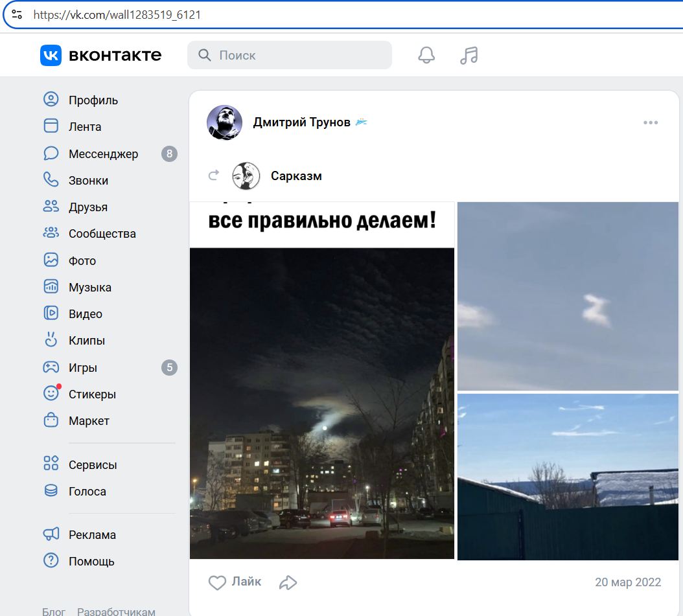Click the VK logo icon
This screenshot has height=616, width=683.
51,56
